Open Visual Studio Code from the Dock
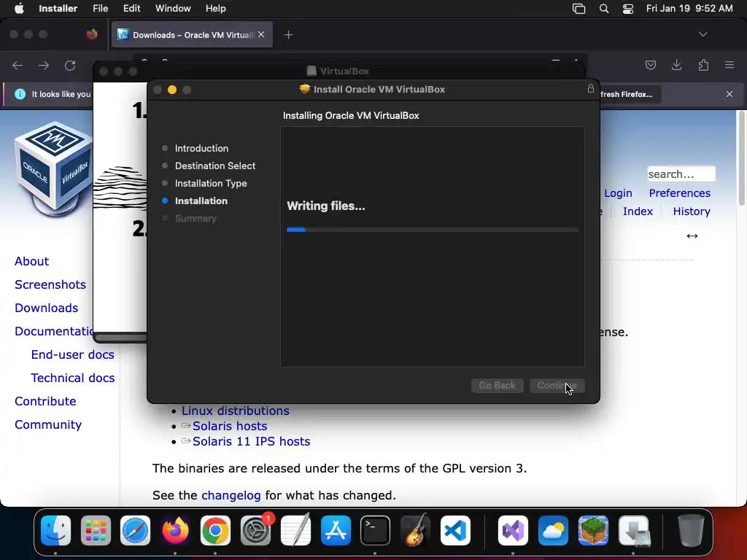The image size is (747, 560). pyautogui.click(x=455, y=530)
